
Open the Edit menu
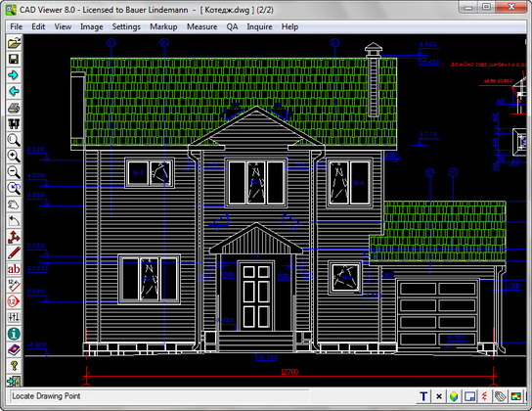pyautogui.click(x=38, y=26)
